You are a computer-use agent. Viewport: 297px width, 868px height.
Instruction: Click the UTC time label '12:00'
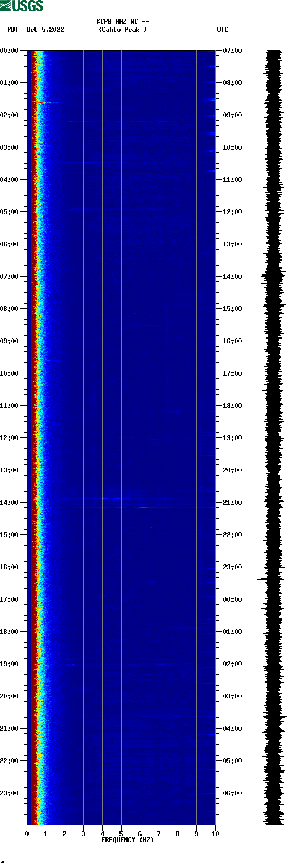coord(232,212)
